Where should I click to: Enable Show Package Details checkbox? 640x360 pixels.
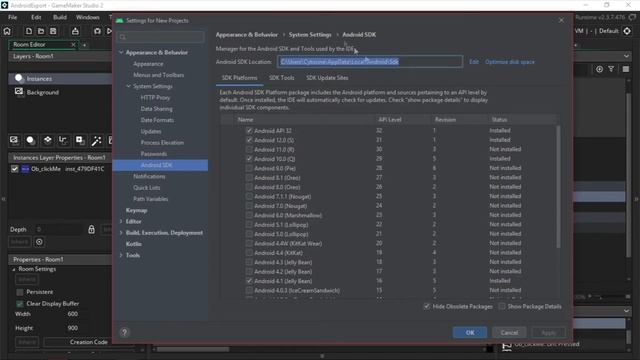coord(502,306)
